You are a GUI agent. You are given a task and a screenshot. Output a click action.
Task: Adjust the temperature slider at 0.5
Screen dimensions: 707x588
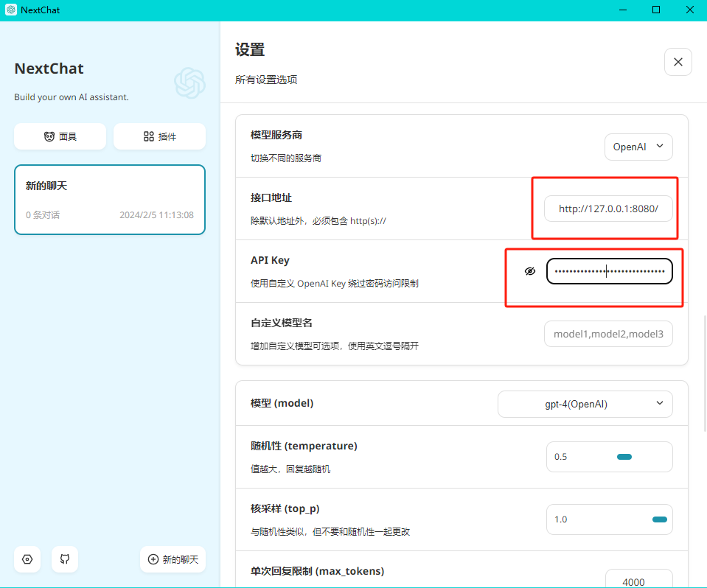(x=624, y=457)
